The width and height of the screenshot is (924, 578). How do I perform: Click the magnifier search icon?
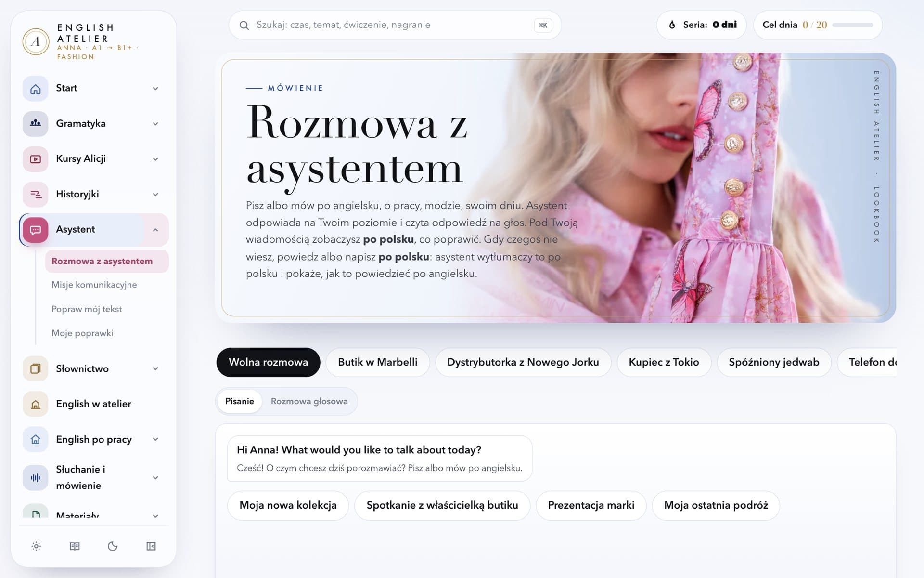click(244, 26)
